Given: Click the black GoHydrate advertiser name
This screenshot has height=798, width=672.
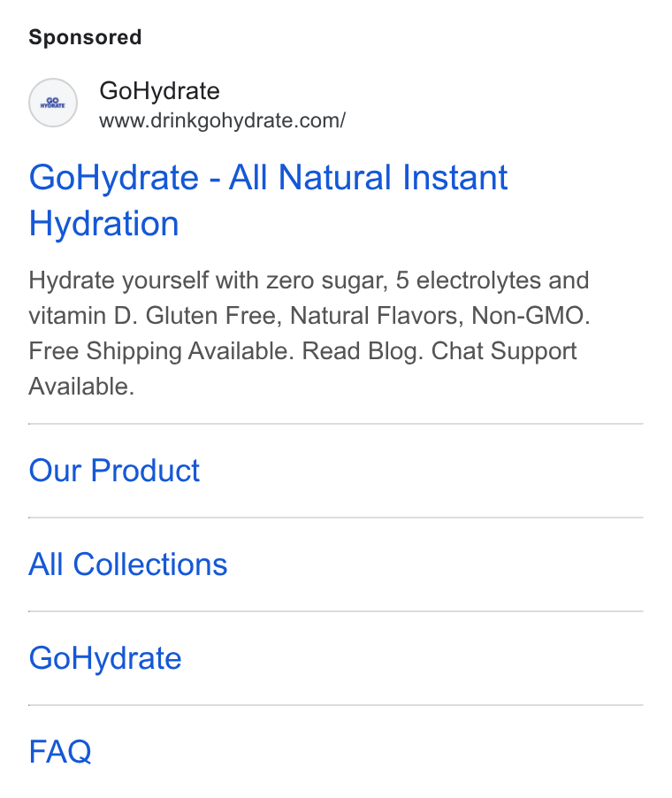Looking at the screenshot, I should 159,91.
